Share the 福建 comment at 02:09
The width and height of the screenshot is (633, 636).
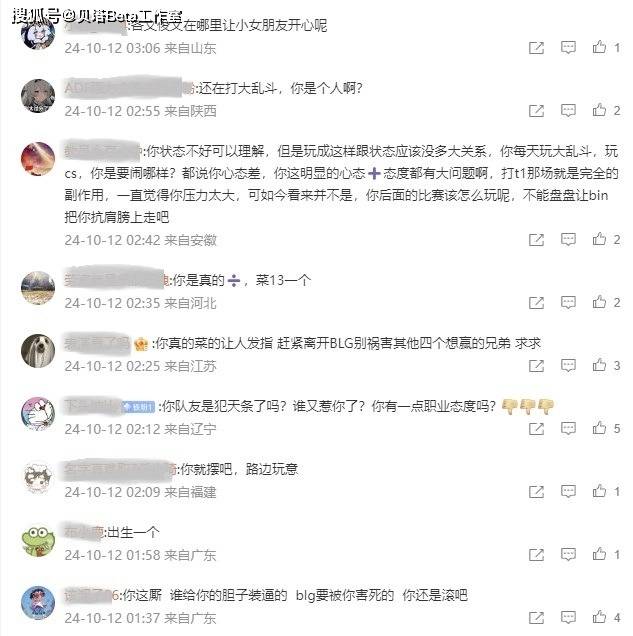pos(536,492)
